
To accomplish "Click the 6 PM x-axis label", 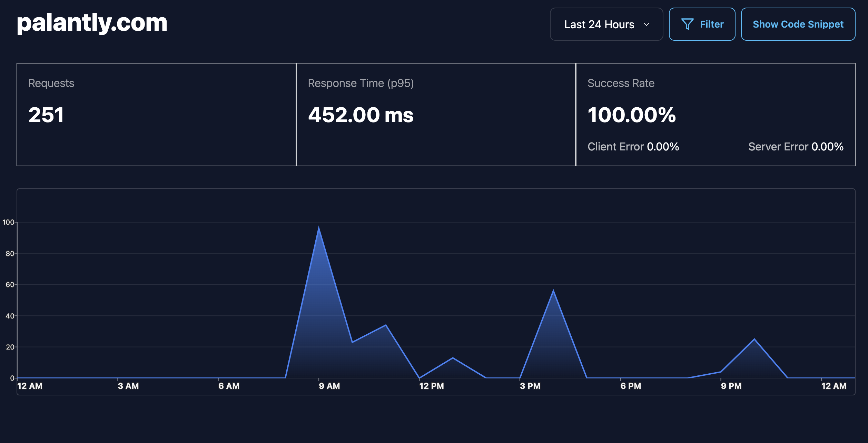I will tap(631, 386).
